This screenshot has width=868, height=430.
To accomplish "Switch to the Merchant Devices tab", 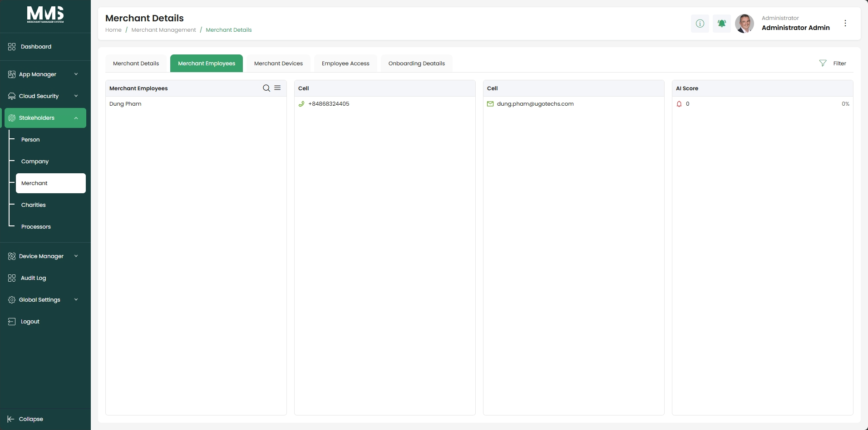I will click(x=278, y=64).
